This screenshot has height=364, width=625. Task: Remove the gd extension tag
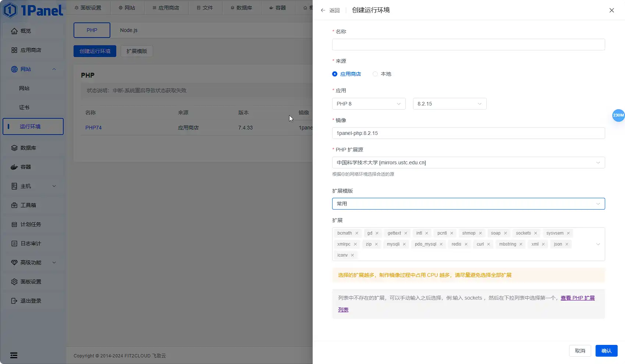[377, 233]
